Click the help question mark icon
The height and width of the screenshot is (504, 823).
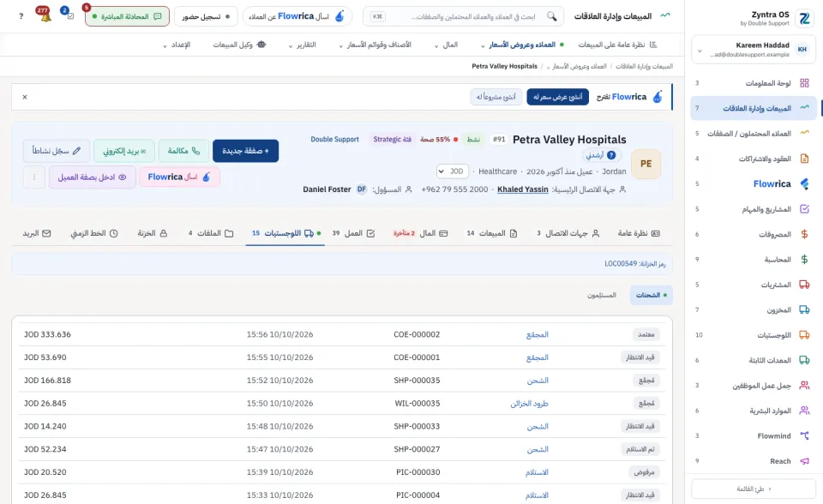21,16
